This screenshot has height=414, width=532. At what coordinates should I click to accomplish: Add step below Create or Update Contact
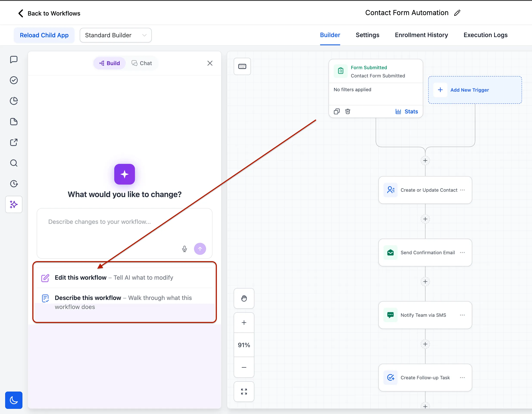(x=425, y=219)
